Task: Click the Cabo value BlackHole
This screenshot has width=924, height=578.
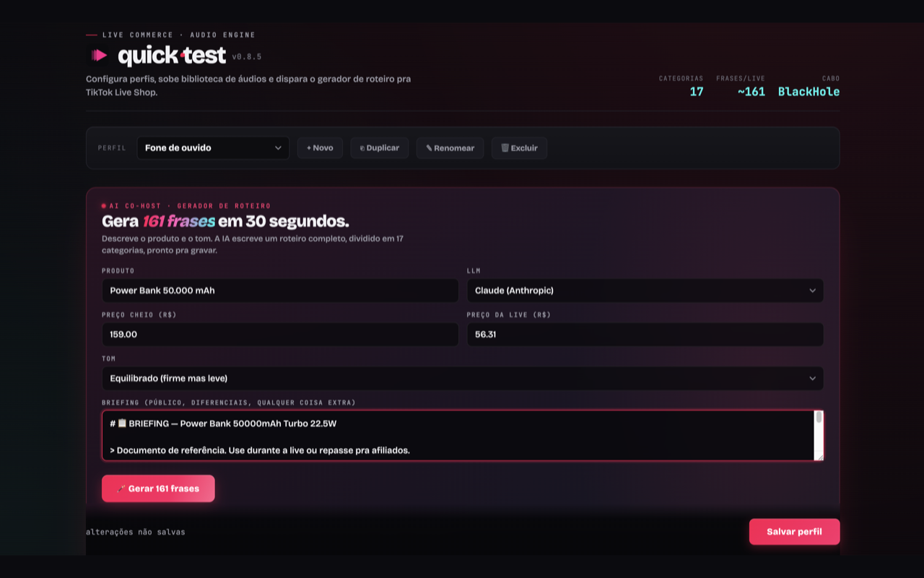Action: (x=808, y=92)
